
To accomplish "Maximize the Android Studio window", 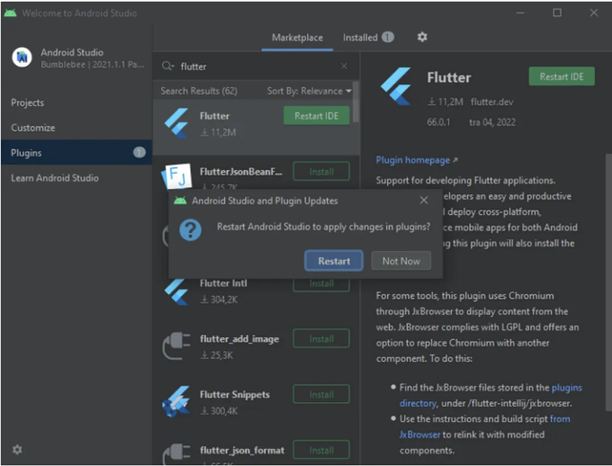I will tap(557, 13).
